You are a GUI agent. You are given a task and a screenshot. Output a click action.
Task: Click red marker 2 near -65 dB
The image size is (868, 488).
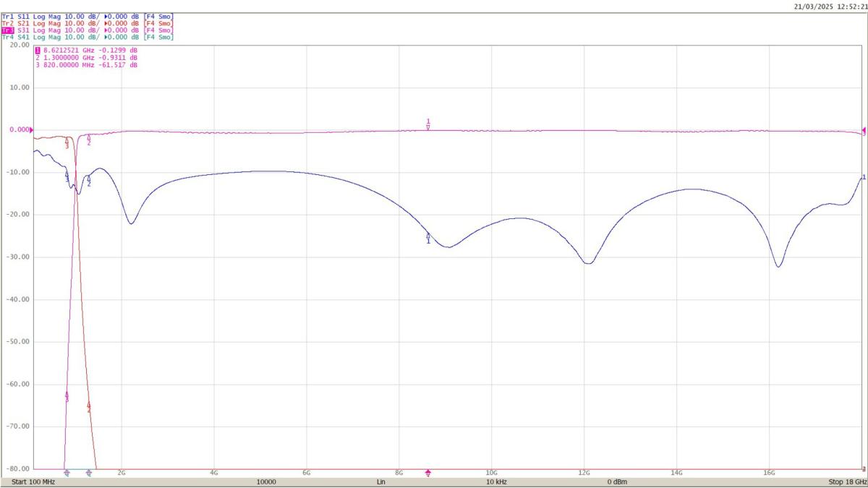(x=89, y=406)
